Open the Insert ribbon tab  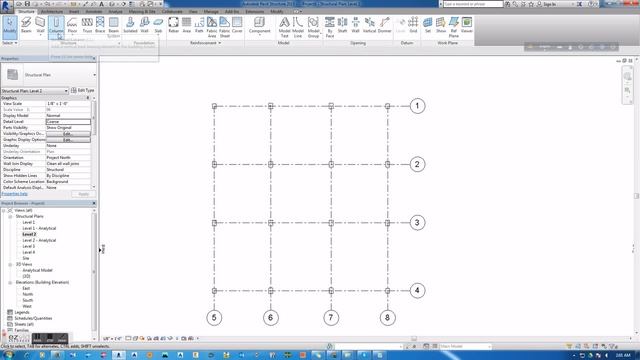[x=74, y=11]
